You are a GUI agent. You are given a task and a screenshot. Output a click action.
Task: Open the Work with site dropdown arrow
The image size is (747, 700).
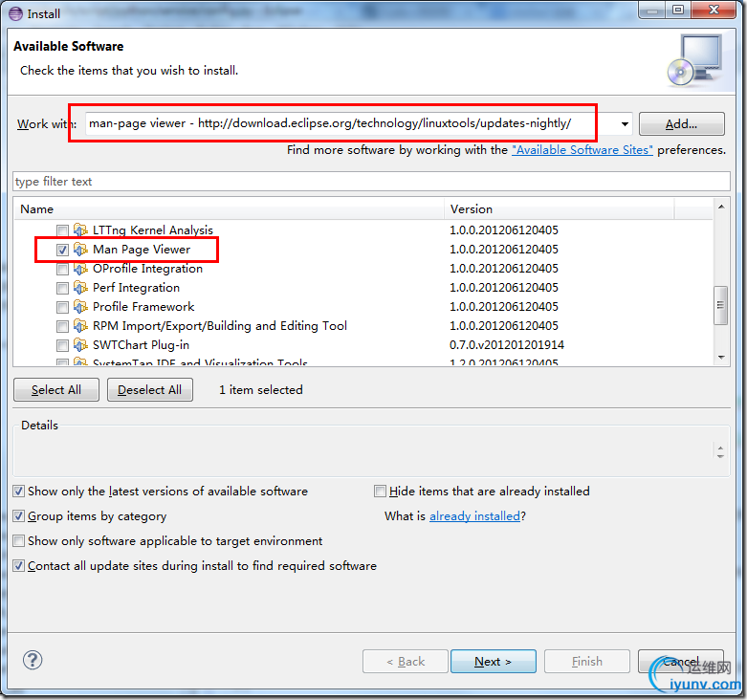click(x=624, y=124)
